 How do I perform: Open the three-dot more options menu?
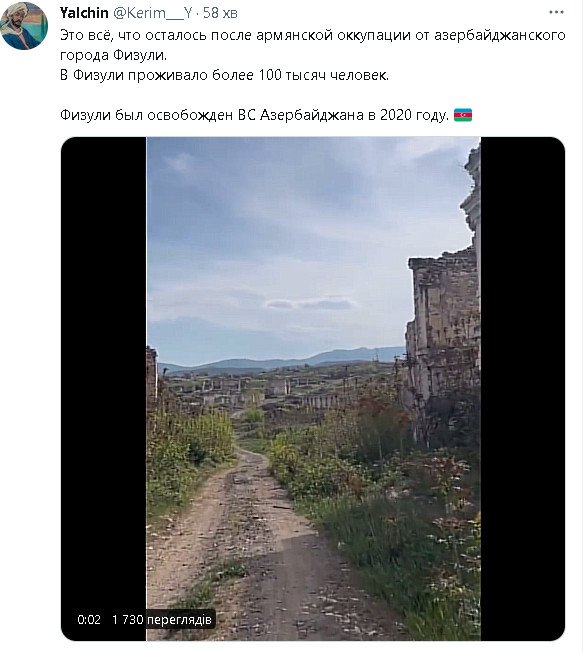pyautogui.click(x=556, y=12)
